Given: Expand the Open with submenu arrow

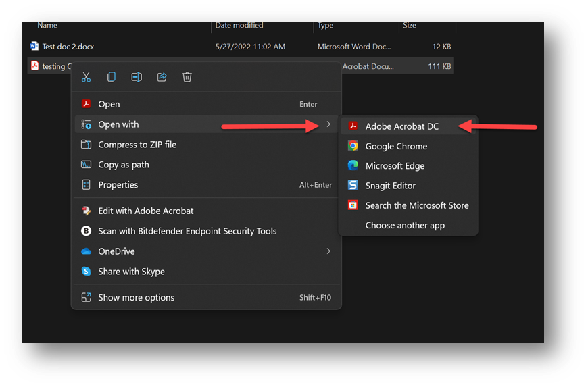Looking at the screenshot, I should tap(328, 124).
